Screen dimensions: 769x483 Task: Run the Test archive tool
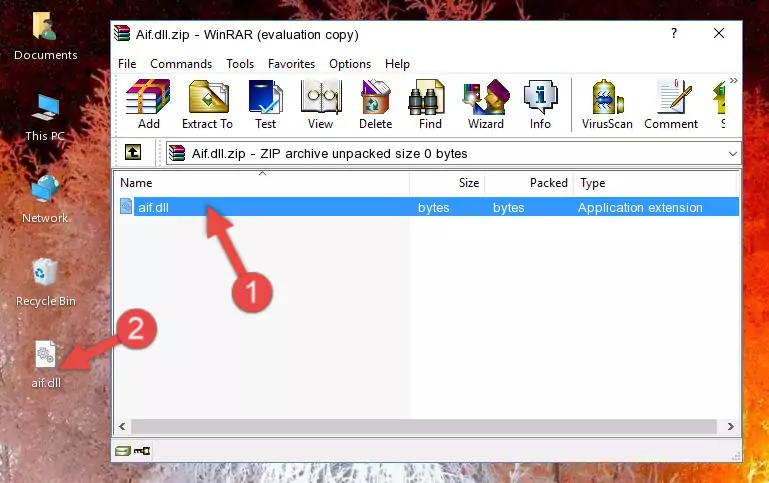(x=265, y=104)
